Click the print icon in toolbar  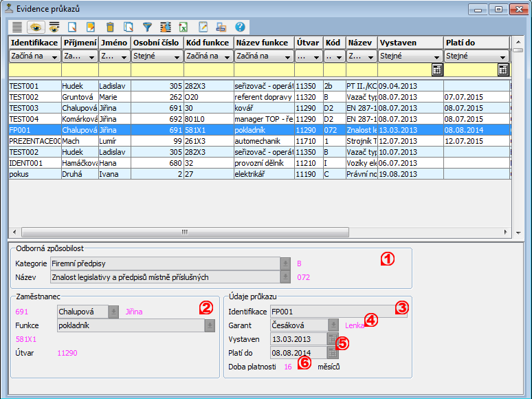click(221, 28)
